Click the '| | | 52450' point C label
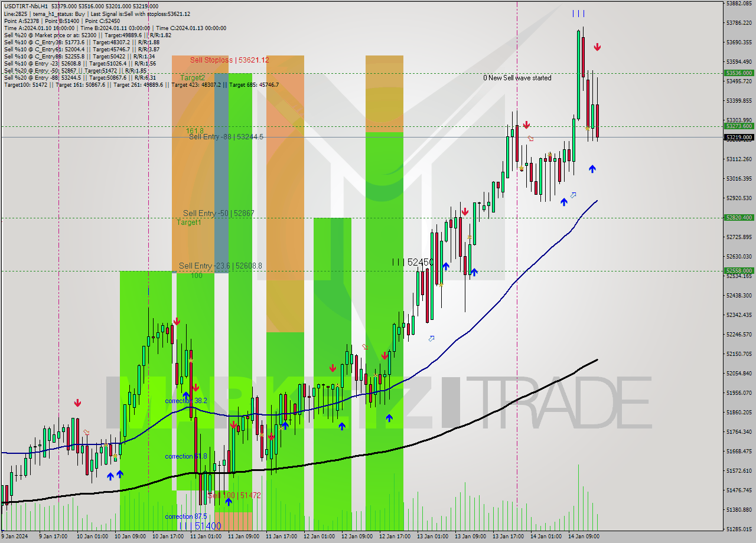Image resolution: width=756 pixels, height=543 pixels. click(413, 261)
